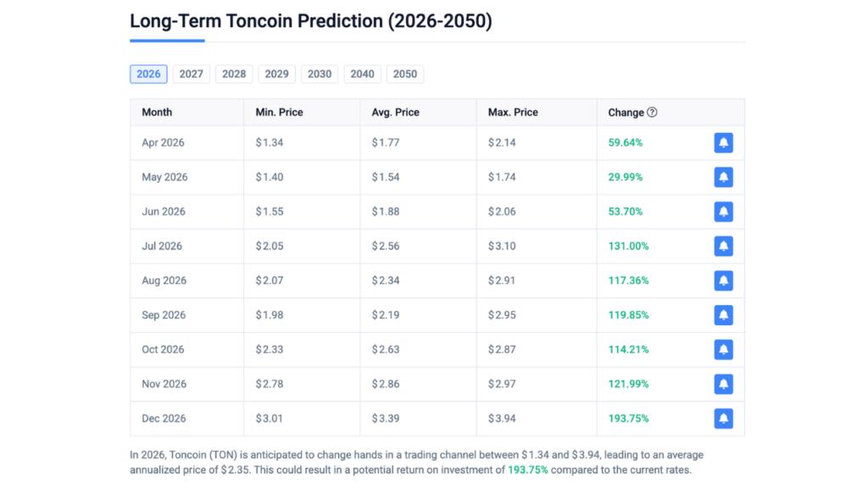
Task: Enable the alert bell for Jun 2026
Action: (723, 211)
